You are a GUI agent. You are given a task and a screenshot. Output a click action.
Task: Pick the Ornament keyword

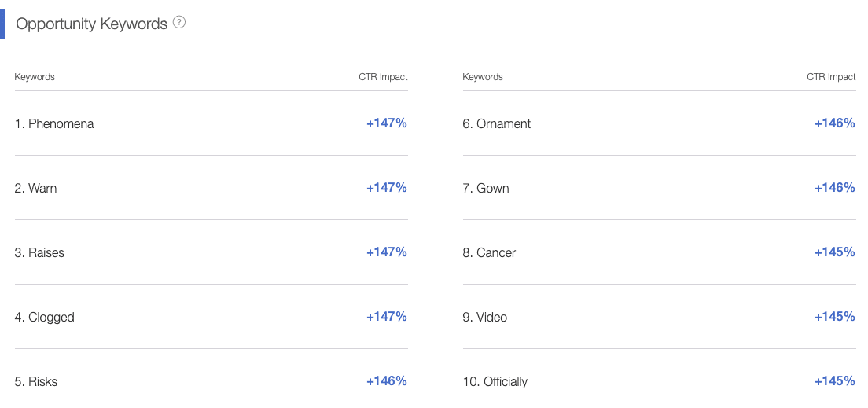point(497,123)
